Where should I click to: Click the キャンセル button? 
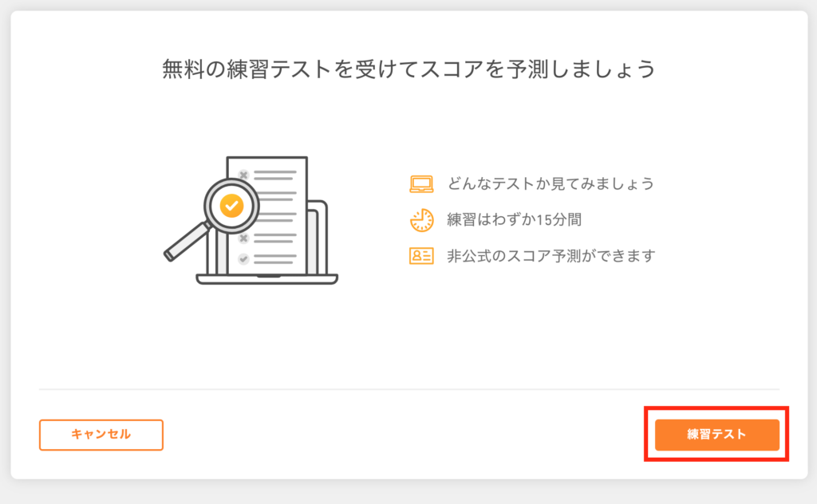pos(101,435)
